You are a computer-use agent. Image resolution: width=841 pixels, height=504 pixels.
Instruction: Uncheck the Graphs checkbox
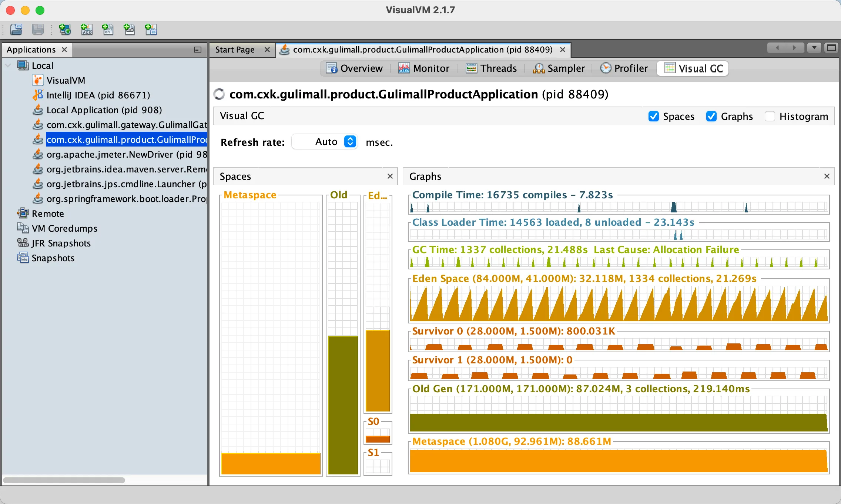click(x=711, y=116)
